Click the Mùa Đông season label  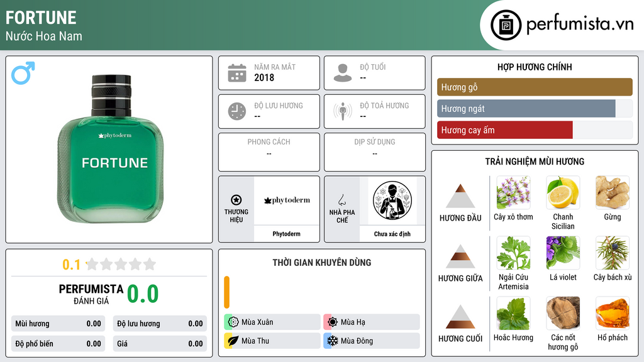click(357, 341)
